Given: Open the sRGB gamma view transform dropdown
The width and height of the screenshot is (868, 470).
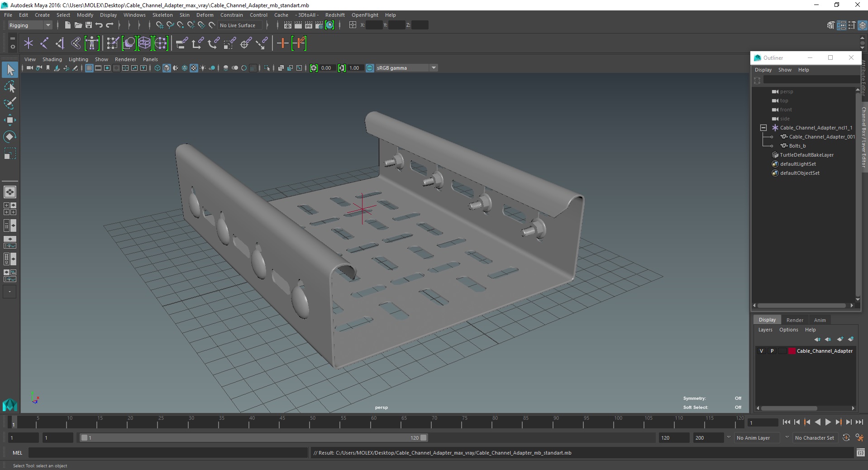Looking at the screenshot, I should (406, 68).
